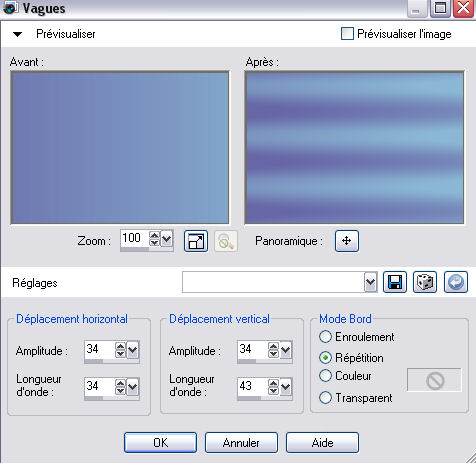Click the Panoramique navigate cross icon
The image size is (476, 463).
point(347,241)
